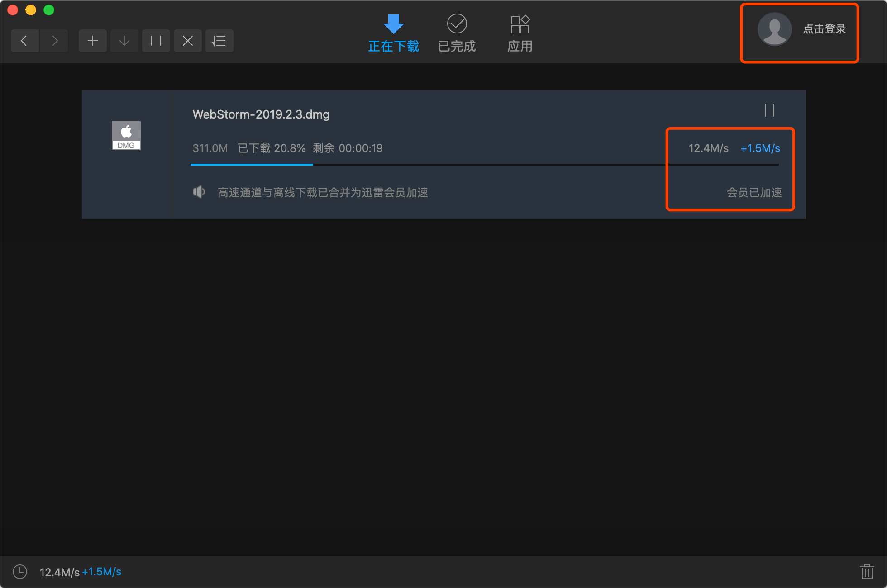Pause the WebStorm-2019.2.3.dmg download

pyautogui.click(x=770, y=110)
